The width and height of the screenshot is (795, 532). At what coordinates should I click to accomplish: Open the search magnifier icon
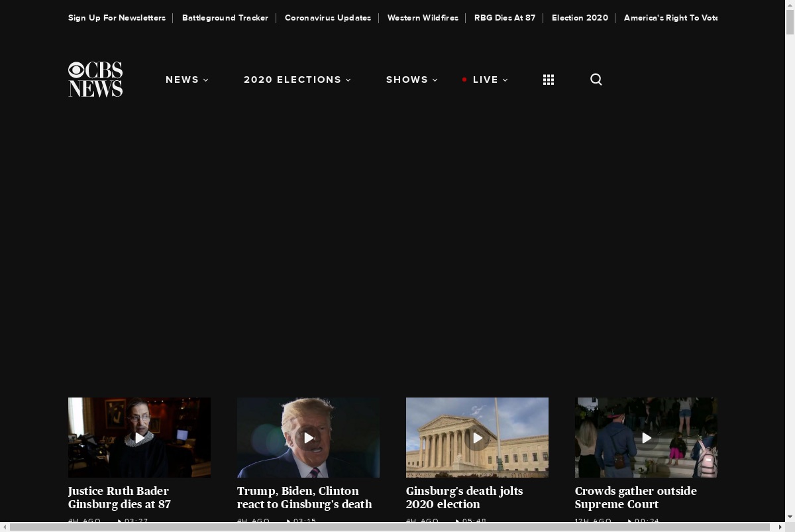coord(596,80)
